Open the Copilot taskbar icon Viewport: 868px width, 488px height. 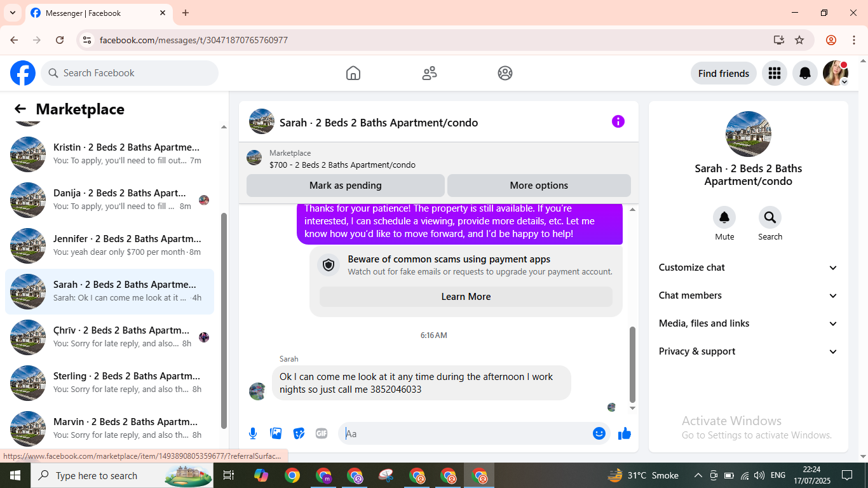261,475
